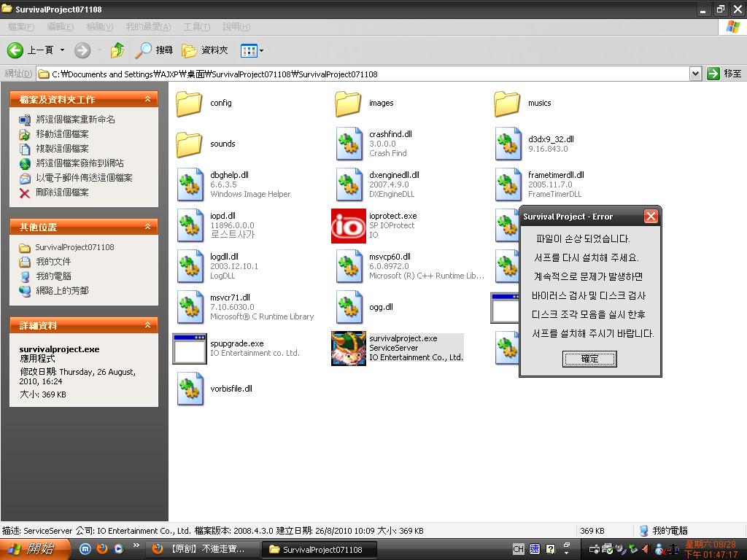The width and height of the screenshot is (747, 560).
Task: Select the crashfind.dll file
Action: (374, 144)
